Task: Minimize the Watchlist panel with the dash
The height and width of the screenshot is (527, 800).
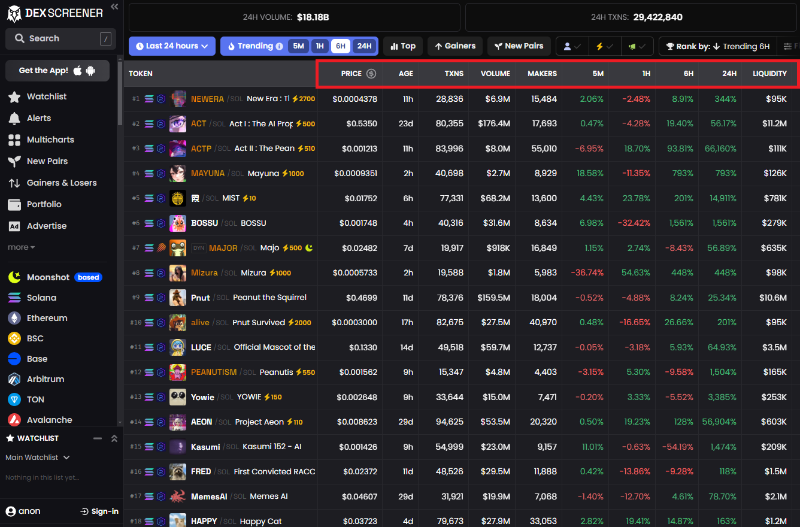Action: [x=97, y=438]
